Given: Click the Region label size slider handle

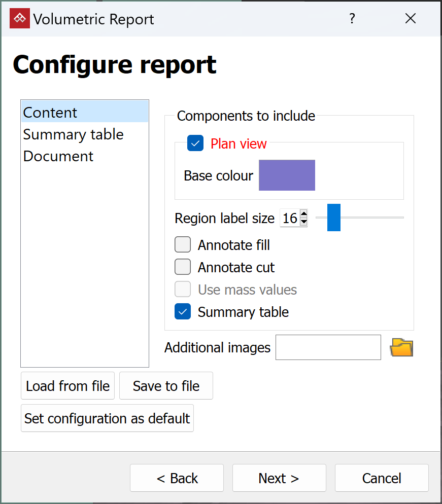Looking at the screenshot, I should click(333, 218).
